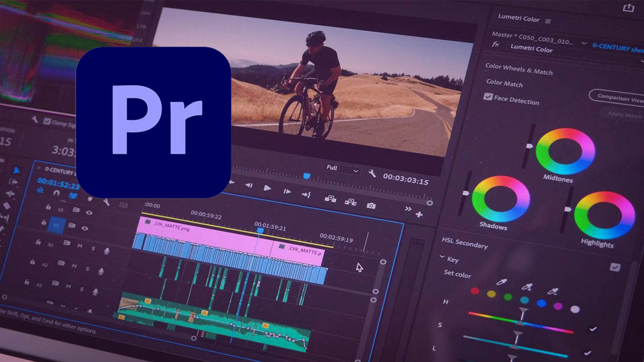Click the program monitor duration 00:03:03:15

click(x=406, y=180)
